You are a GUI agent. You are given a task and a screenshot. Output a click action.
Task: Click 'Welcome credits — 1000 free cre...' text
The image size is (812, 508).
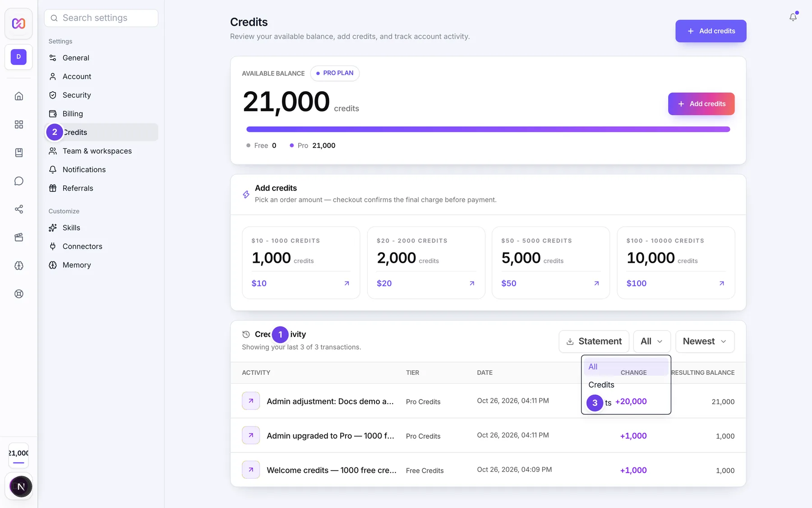[332, 470]
